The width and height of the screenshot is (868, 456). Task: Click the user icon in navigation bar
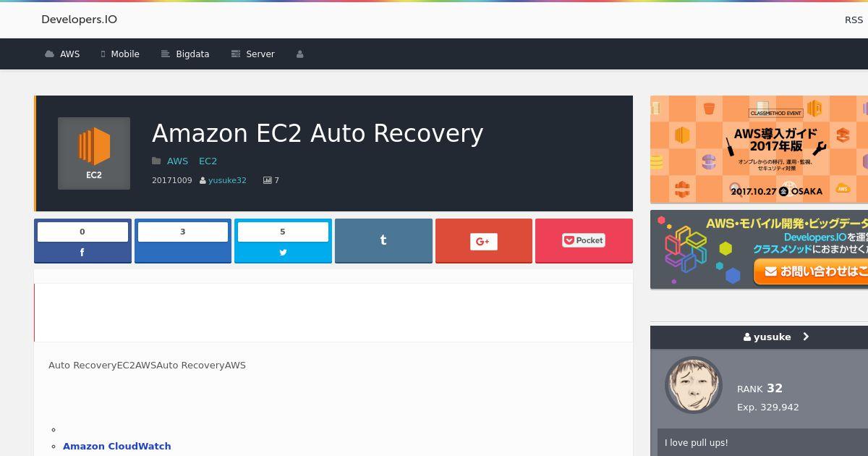(299, 54)
